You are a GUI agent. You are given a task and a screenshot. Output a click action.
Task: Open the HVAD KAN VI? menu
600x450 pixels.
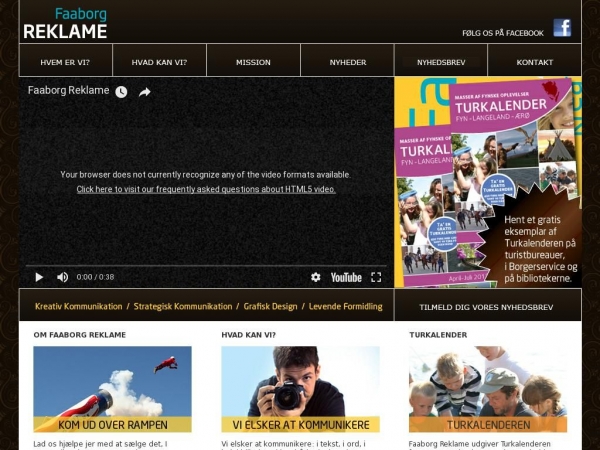(x=159, y=62)
